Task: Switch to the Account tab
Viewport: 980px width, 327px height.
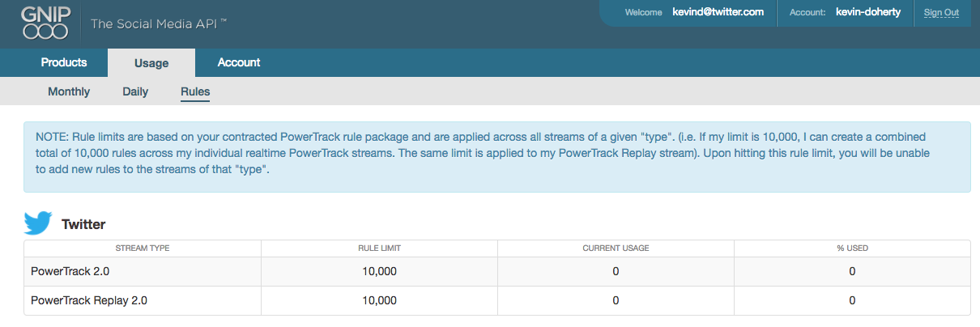Action: point(239,62)
